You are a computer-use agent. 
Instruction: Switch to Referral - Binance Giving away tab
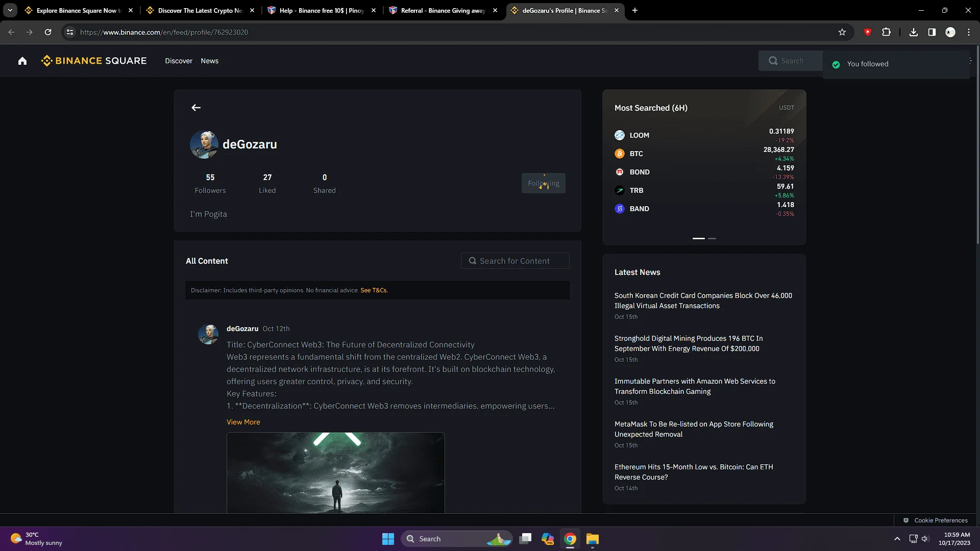(443, 10)
